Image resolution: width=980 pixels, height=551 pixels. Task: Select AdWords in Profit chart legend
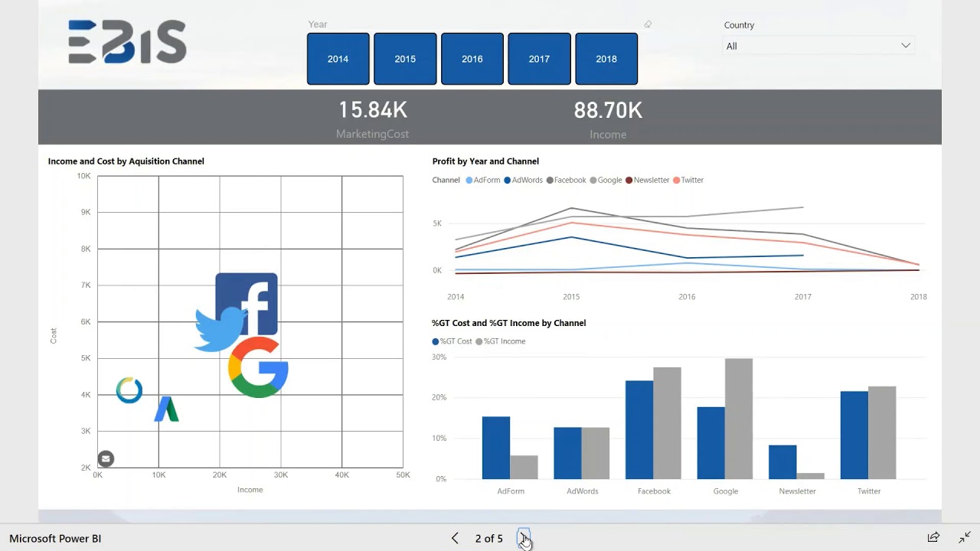click(523, 181)
